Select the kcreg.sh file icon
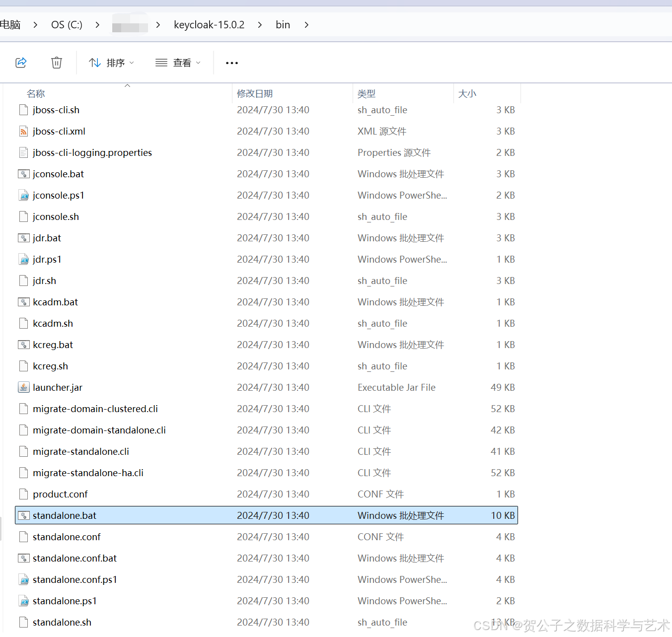This screenshot has width=672, height=637. click(23, 366)
